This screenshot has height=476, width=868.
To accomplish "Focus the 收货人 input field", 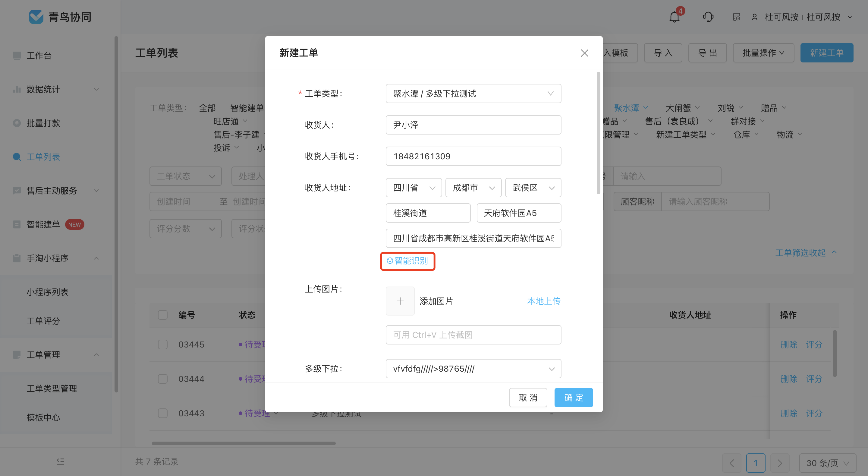I will [x=473, y=125].
